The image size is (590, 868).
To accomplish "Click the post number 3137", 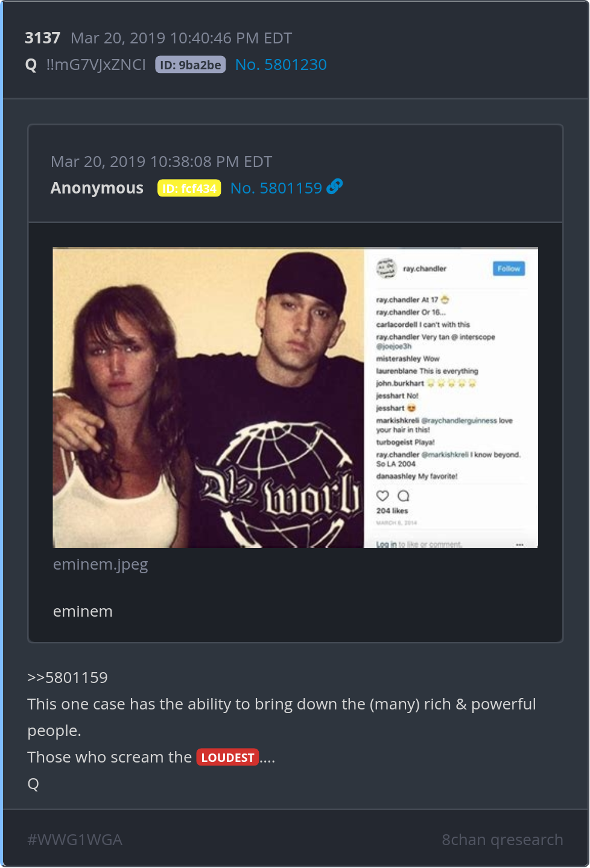I will [42, 38].
